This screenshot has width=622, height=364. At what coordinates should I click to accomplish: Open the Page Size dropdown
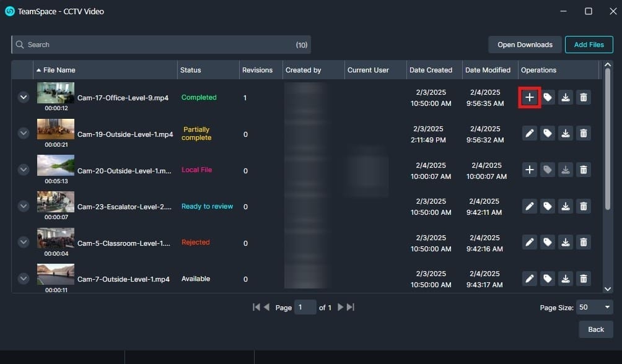pos(594,307)
